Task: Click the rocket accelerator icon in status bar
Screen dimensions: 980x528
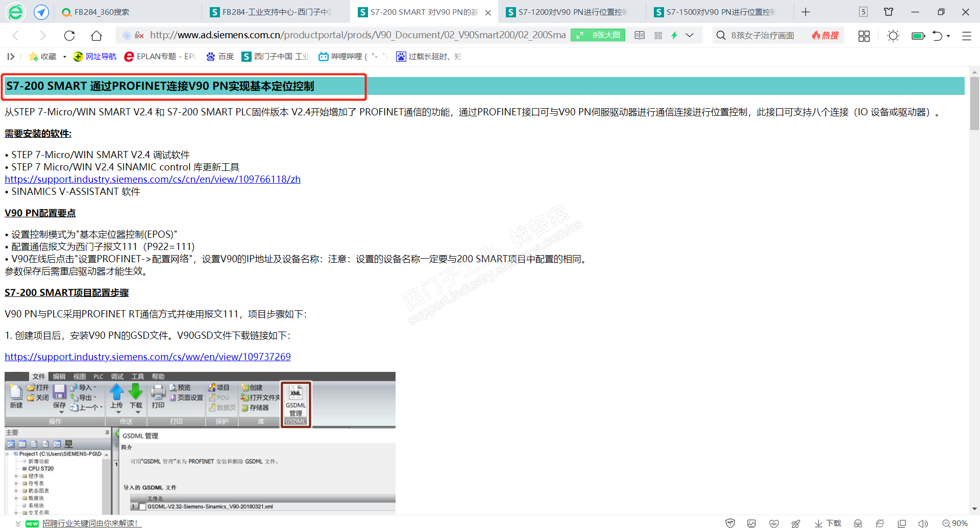Action: click(x=796, y=523)
